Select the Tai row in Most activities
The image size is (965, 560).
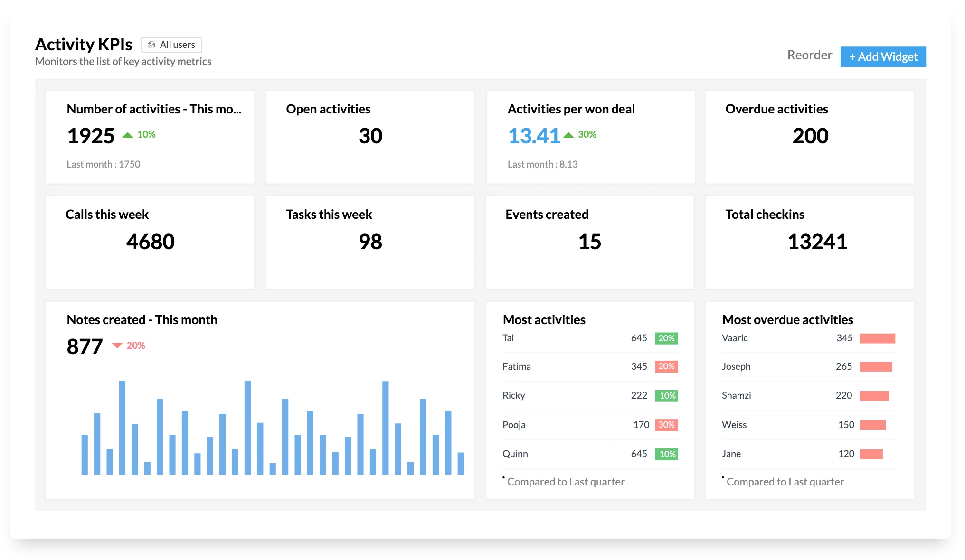590,338
